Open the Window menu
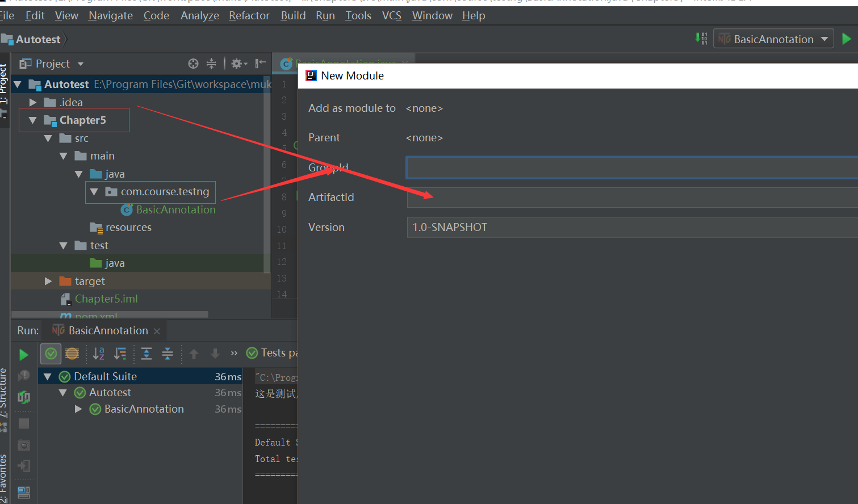Viewport: 858px width, 504px height. click(432, 15)
